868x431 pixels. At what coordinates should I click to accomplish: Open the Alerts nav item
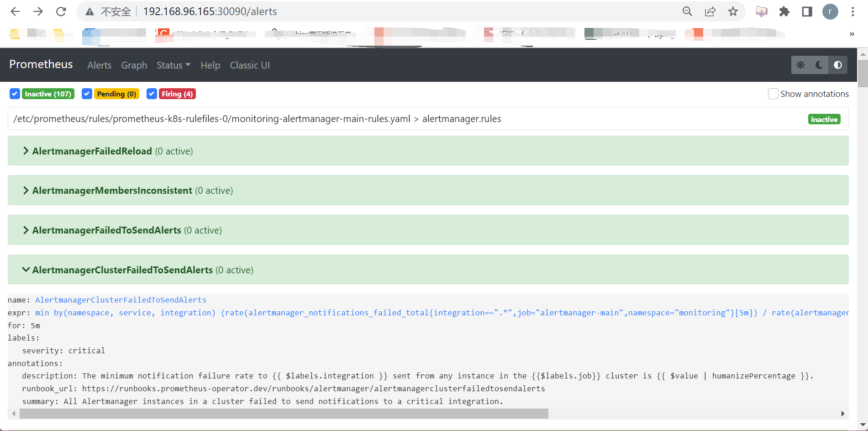point(100,65)
